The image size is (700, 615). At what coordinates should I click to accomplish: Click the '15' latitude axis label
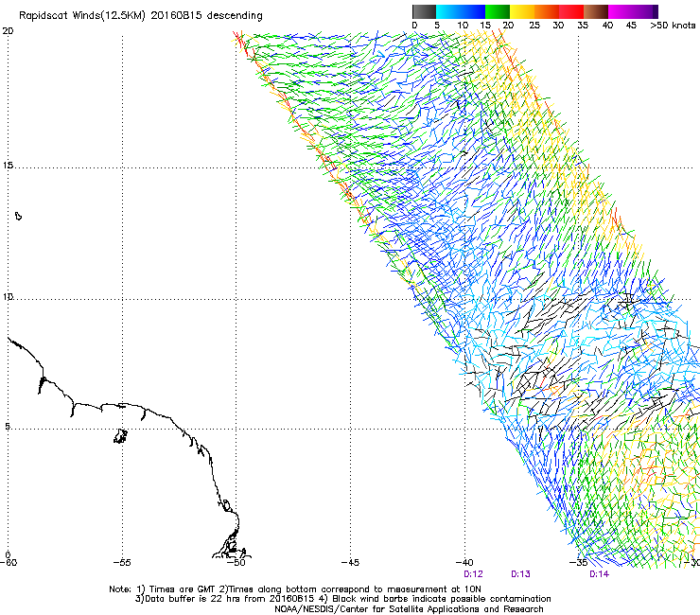point(8,166)
